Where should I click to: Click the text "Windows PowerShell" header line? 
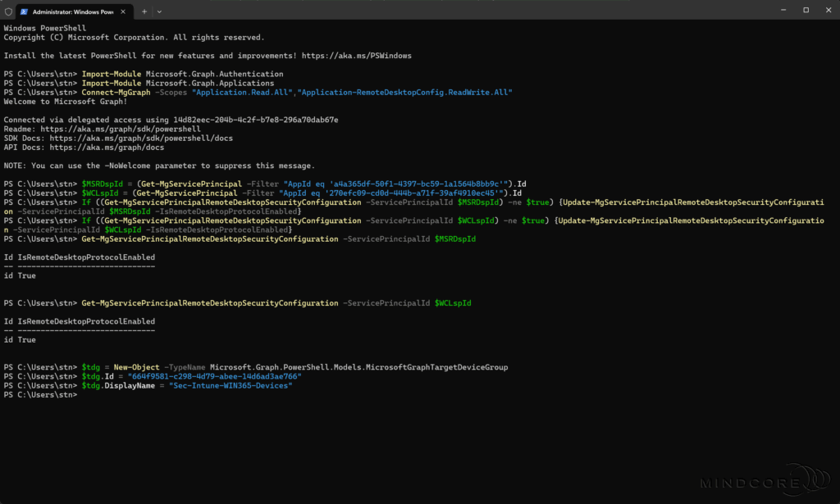(x=45, y=28)
